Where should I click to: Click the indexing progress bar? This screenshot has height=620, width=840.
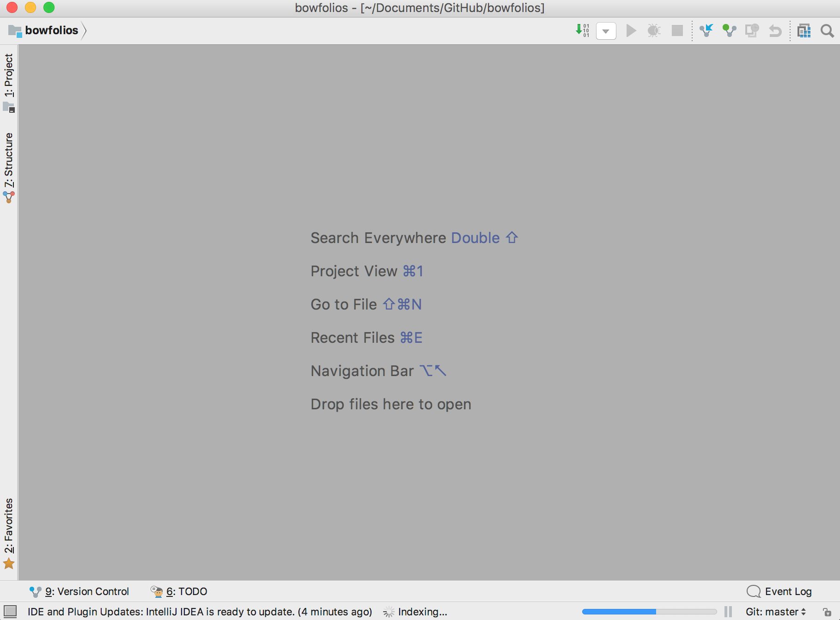coord(649,612)
